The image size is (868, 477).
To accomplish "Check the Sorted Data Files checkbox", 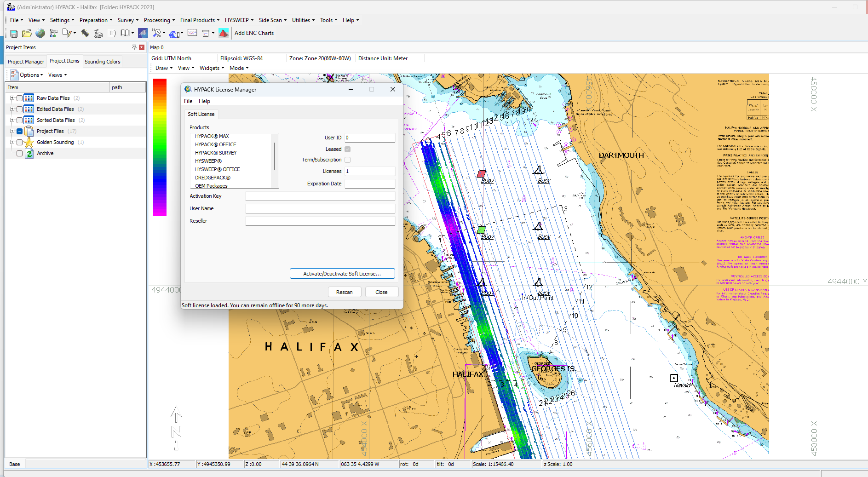I will (x=19, y=120).
